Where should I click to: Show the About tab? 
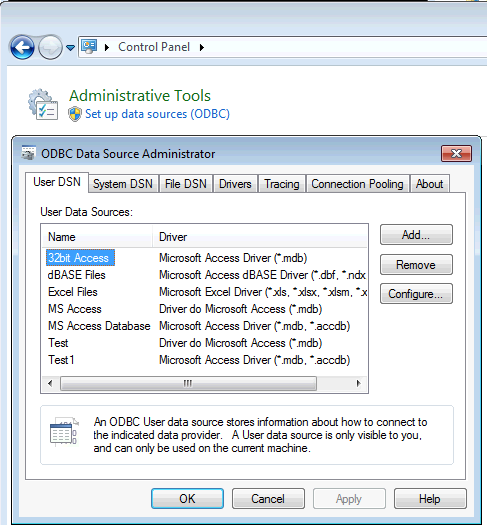(429, 184)
